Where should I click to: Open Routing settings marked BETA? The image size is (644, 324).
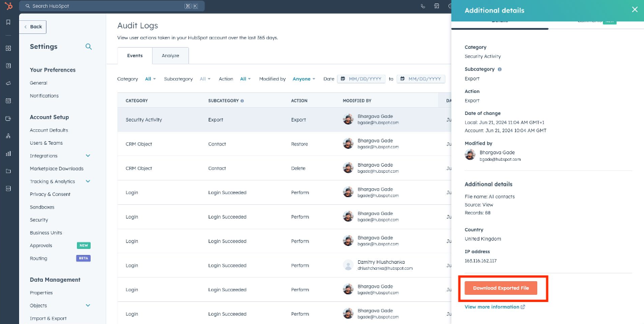coord(39,258)
